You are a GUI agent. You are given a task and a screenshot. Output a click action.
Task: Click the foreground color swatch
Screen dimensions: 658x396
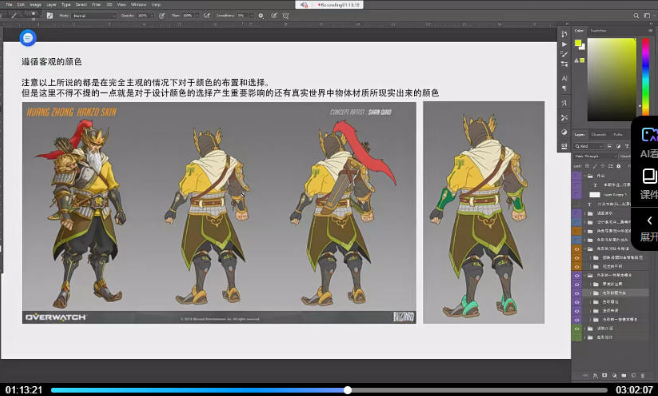tap(578, 43)
